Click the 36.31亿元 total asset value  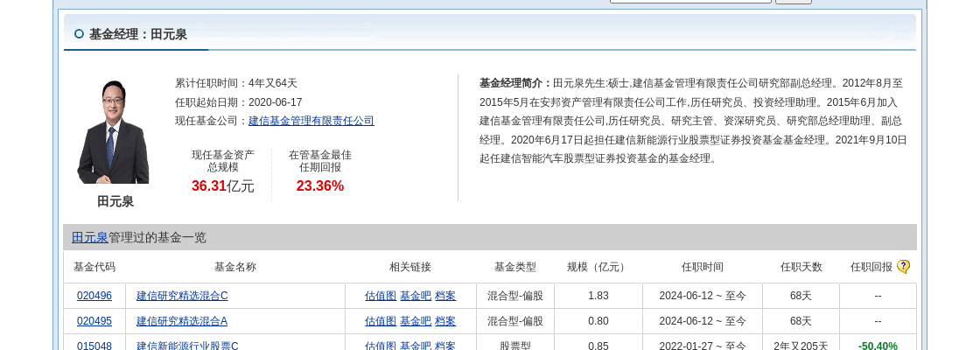coord(222,186)
